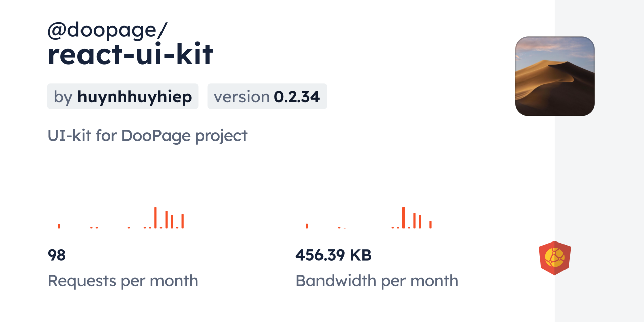Select the UI-kit for DooPage project description

tap(147, 136)
